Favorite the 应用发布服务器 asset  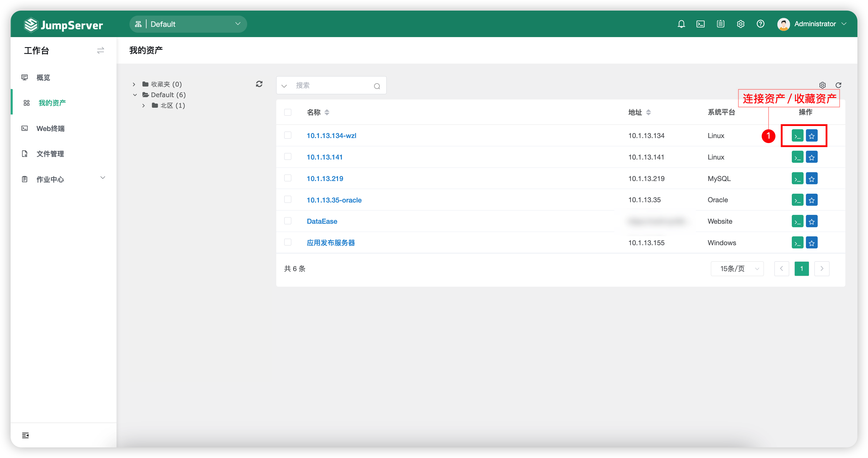[x=812, y=243]
